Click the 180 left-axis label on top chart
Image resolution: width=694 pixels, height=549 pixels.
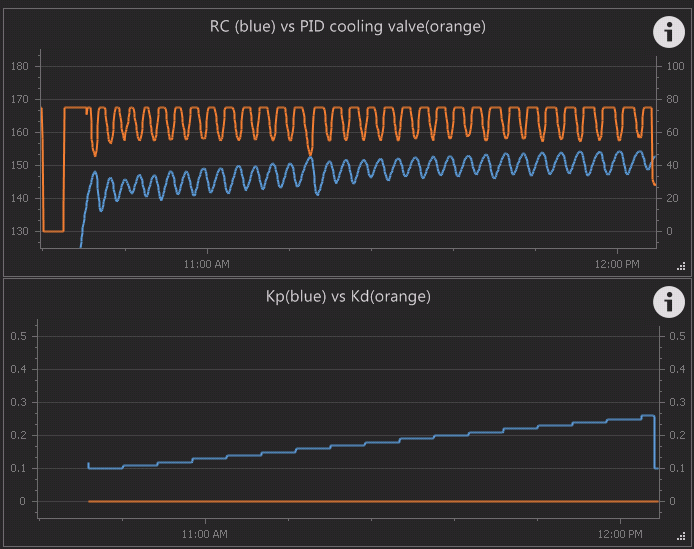19,66
